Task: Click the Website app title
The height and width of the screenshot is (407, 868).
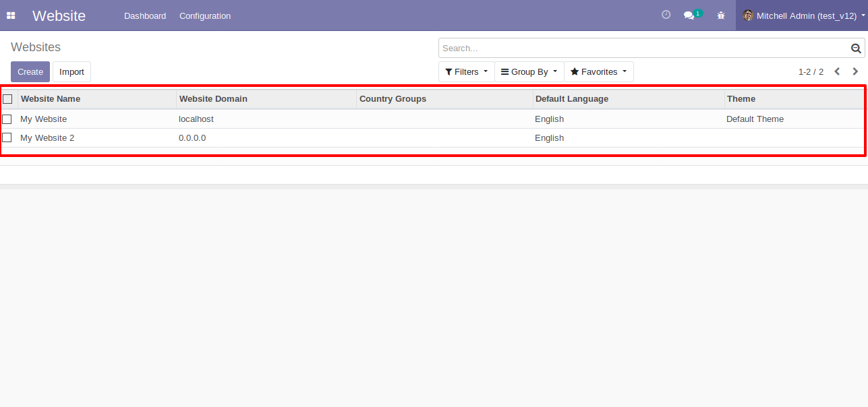Action: click(59, 15)
